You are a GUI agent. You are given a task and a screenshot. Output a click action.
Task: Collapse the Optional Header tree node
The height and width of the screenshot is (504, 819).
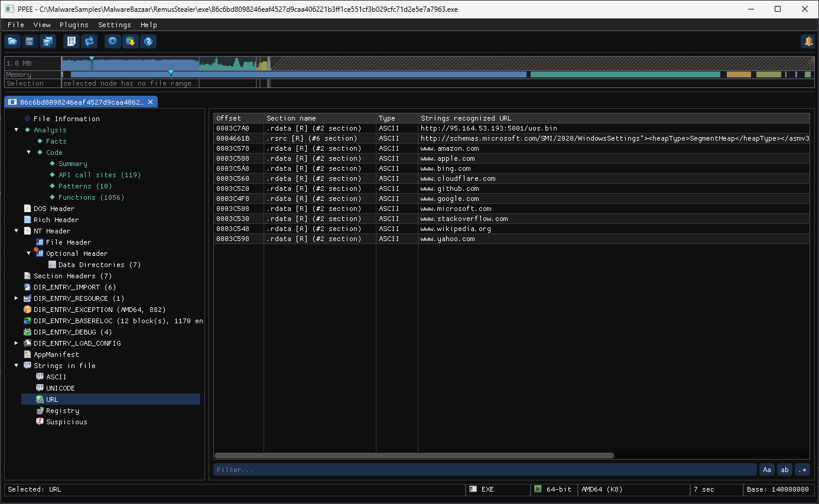tap(29, 253)
